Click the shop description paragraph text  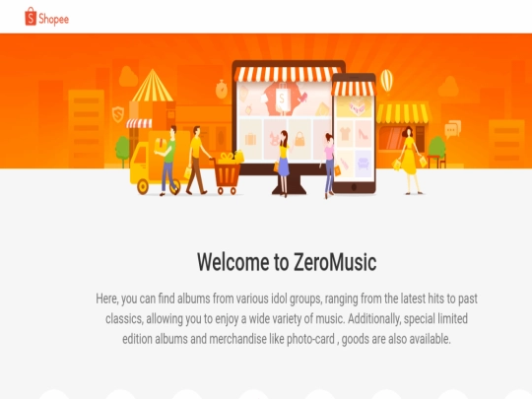tap(287, 318)
